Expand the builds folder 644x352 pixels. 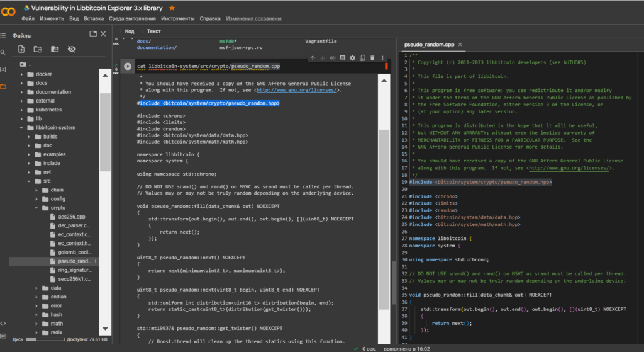29,137
